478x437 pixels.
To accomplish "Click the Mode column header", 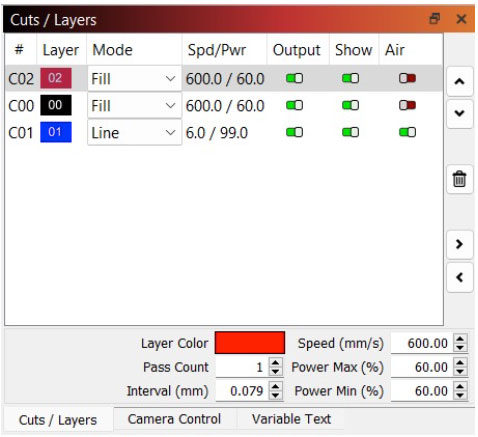I will [x=134, y=50].
